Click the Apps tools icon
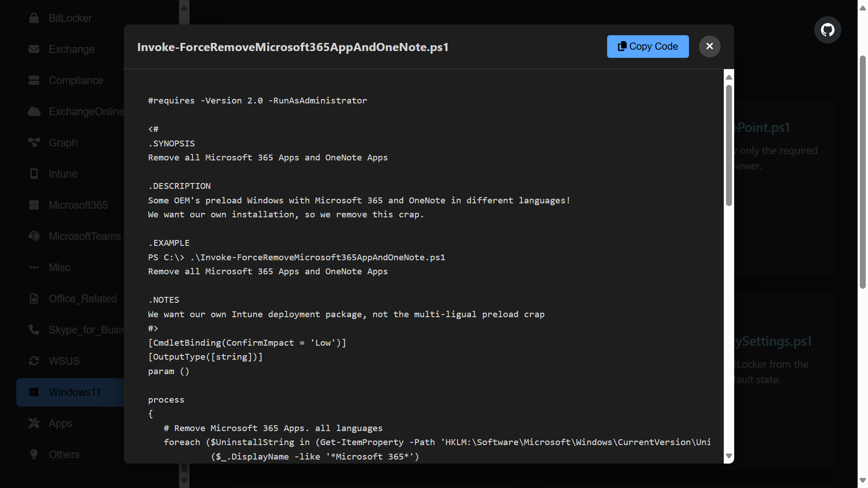 tap(34, 423)
